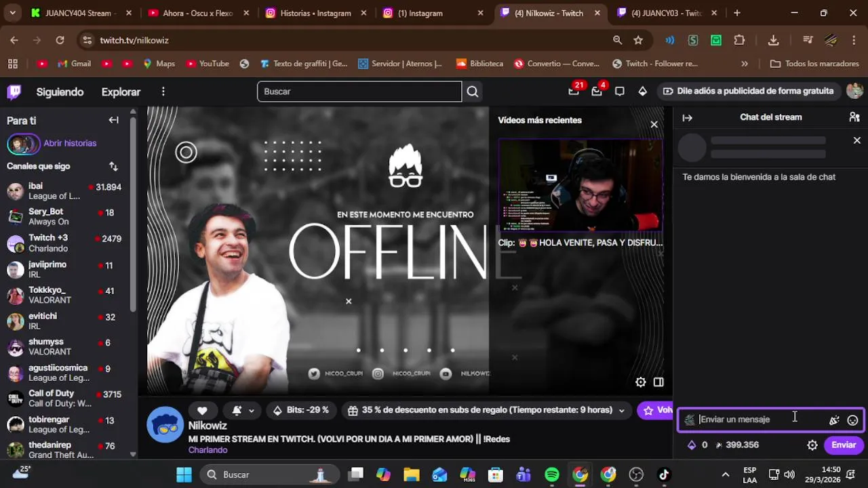
Task: Click Abrir historias link
Action: (70, 143)
